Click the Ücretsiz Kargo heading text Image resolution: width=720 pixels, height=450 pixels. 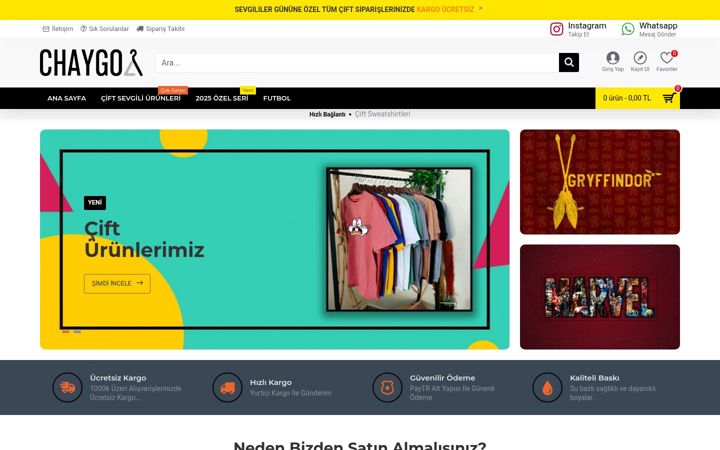tap(118, 378)
